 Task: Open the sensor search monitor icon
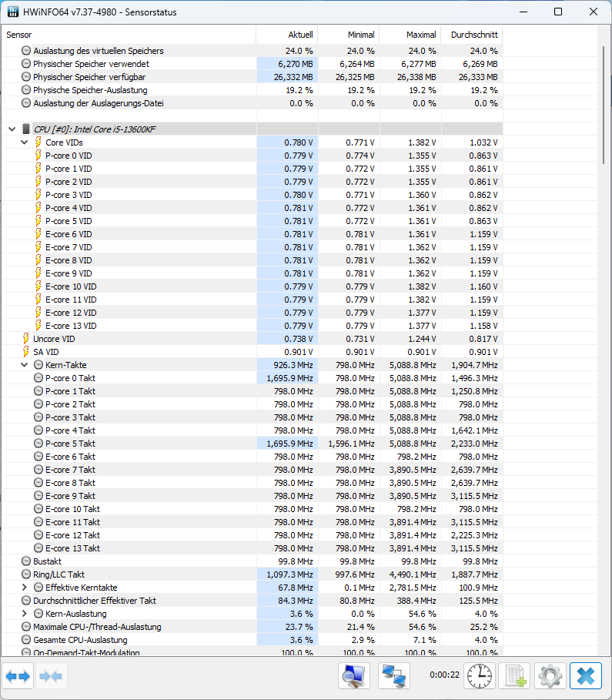tap(354, 676)
